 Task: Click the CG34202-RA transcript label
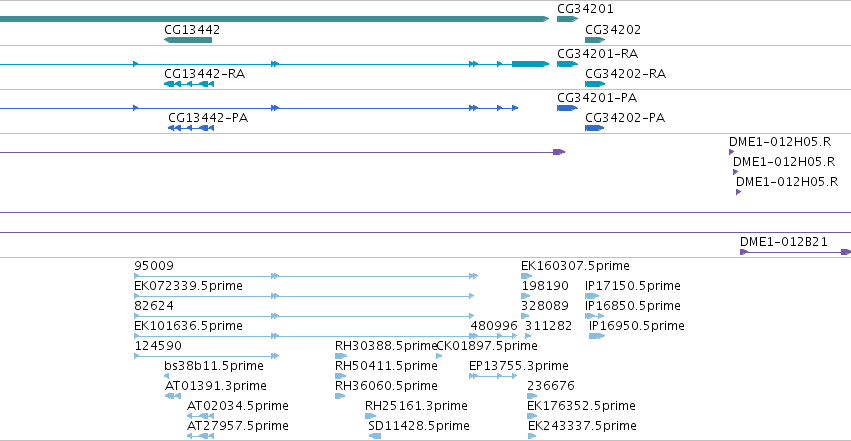[625, 74]
